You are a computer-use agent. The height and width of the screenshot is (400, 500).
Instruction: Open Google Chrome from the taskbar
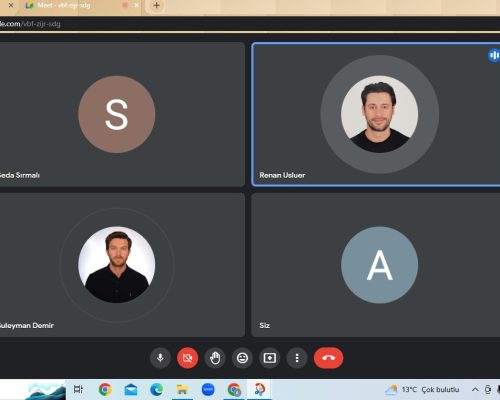click(105, 389)
